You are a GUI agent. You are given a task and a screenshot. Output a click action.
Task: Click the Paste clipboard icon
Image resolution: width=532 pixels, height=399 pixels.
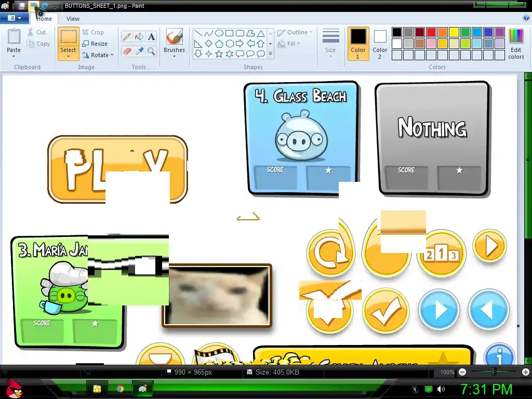(14, 36)
